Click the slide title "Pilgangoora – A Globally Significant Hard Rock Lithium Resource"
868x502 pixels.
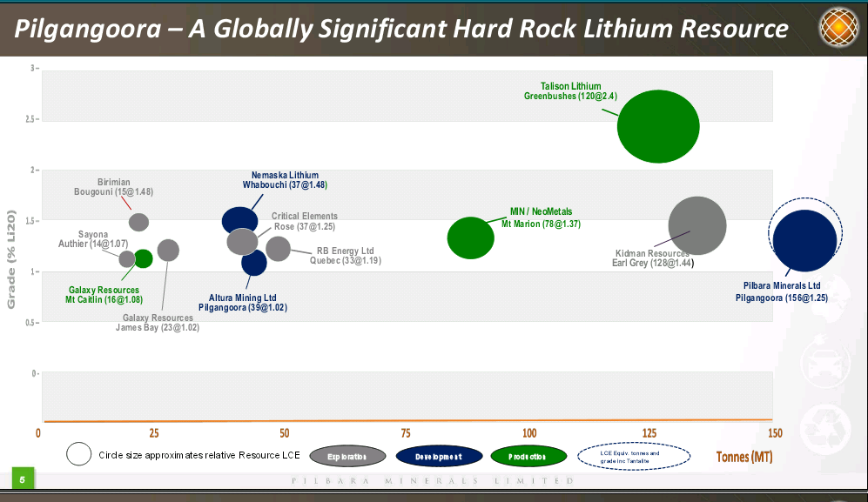click(400, 29)
